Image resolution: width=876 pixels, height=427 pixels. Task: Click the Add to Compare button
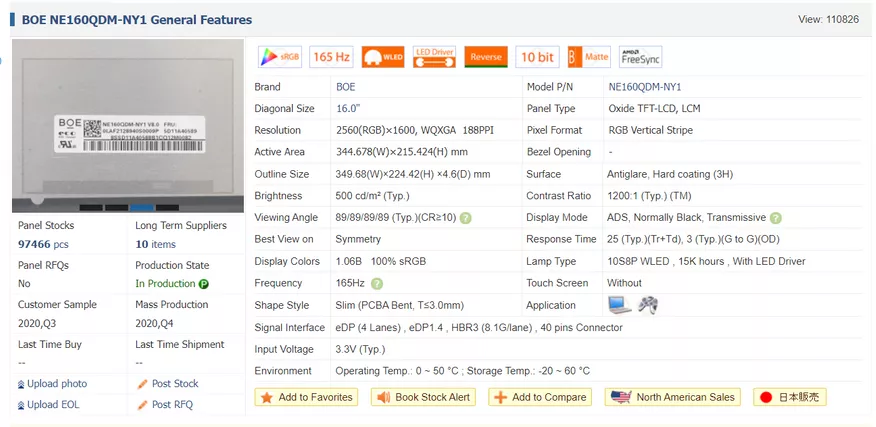tap(540, 397)
